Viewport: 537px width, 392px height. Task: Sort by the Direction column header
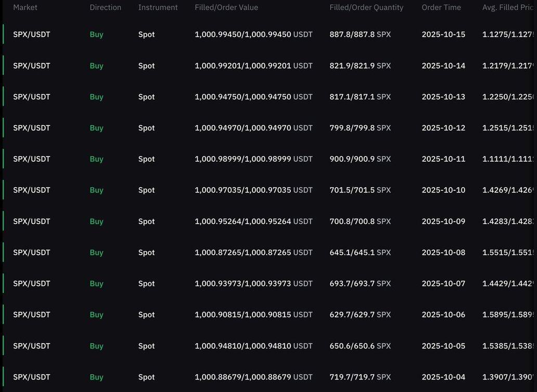tap(105, 7)
